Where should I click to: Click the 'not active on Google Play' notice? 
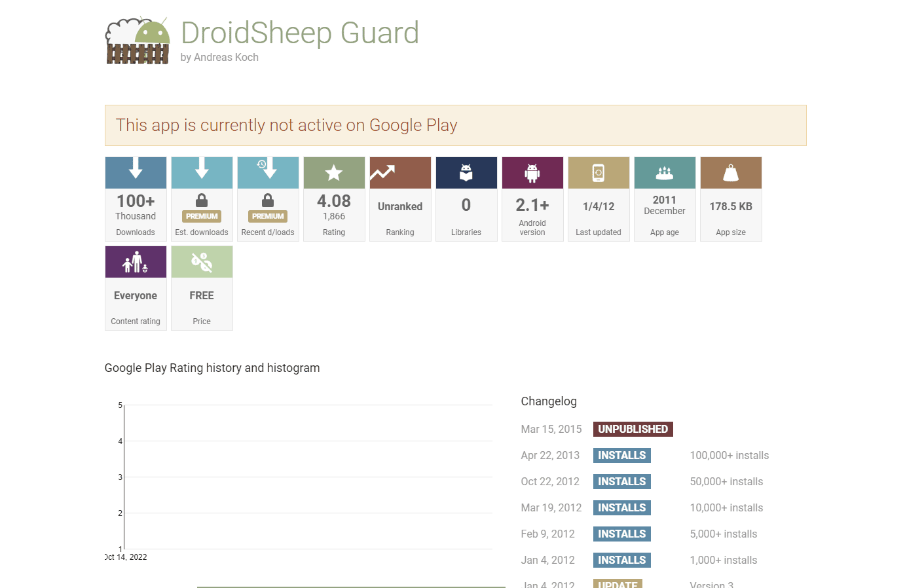coord(456,125)
